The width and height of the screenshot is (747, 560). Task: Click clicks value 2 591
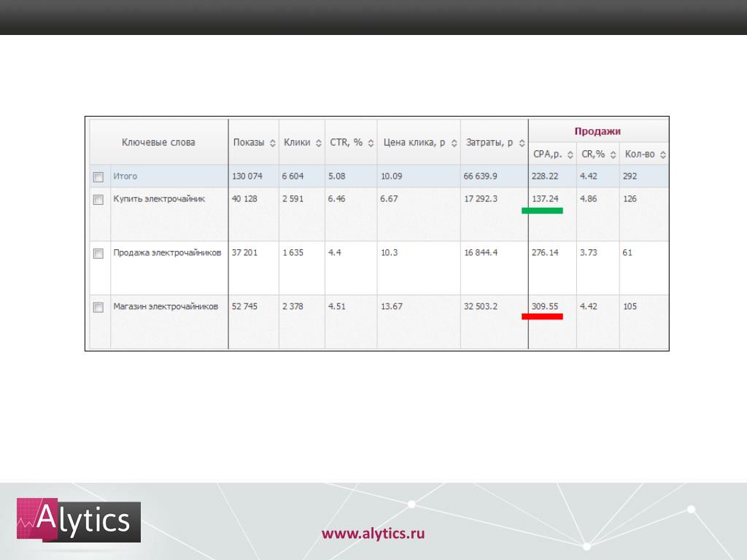[293, 198]
